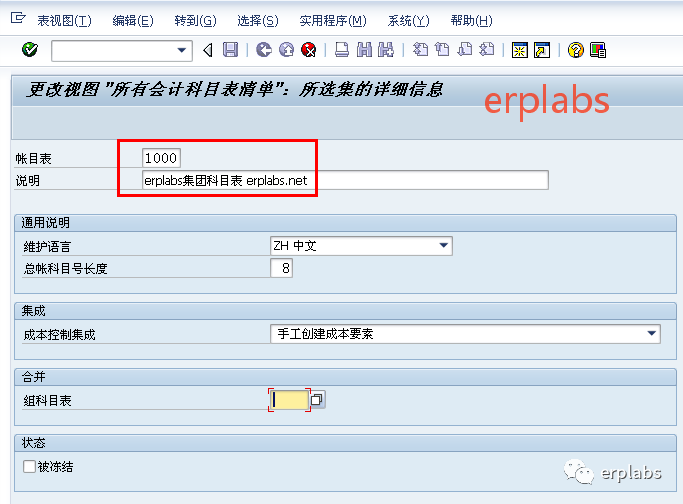Click the 维护语言 label
683x504 pixels.
(47, 247)
